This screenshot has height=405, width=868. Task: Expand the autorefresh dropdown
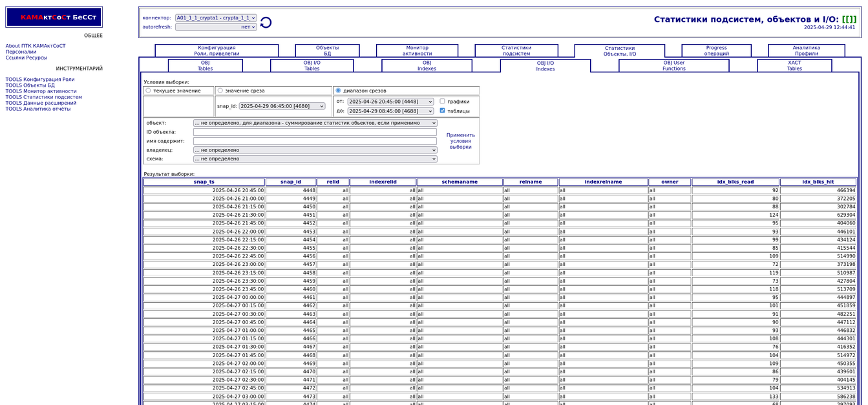[x=216, y=27]
